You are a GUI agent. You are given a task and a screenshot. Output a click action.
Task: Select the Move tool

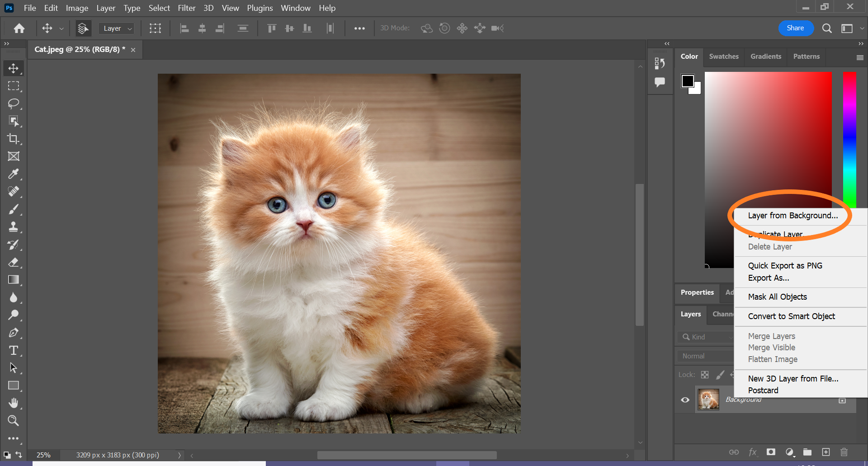tap(14, 68)
